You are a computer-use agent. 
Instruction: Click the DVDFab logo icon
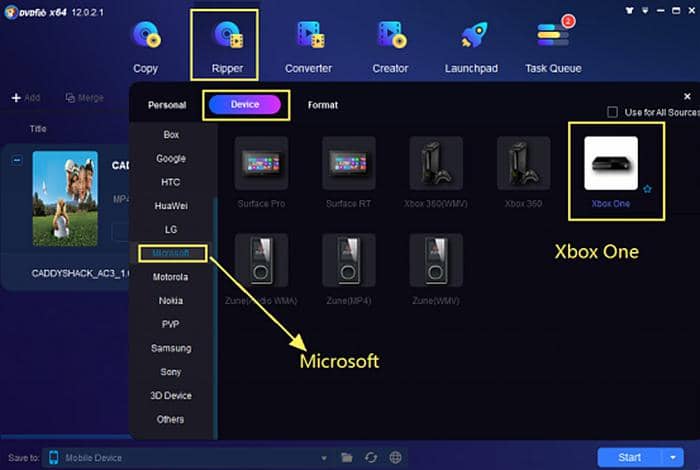pyautogui.click(x=11, y=12)
